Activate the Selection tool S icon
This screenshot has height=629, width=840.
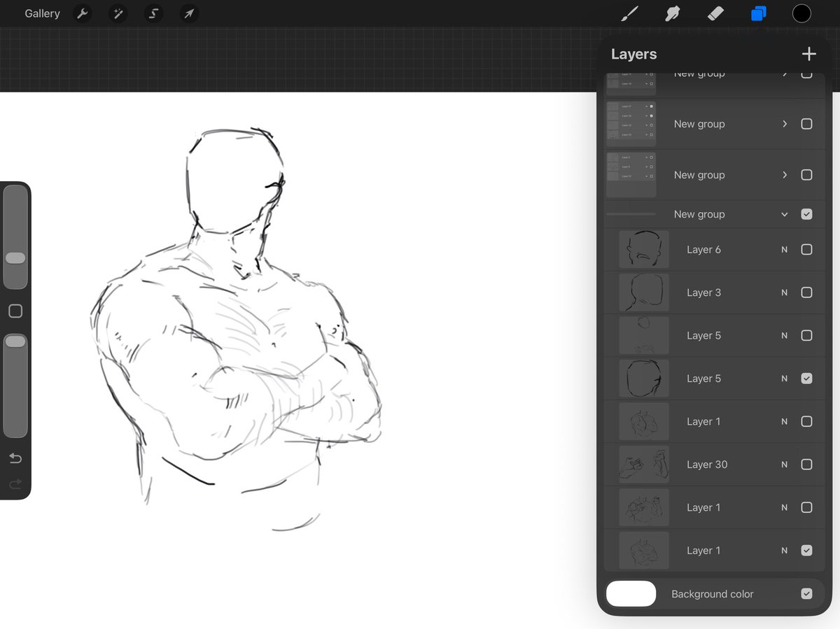tap(153, 13)
